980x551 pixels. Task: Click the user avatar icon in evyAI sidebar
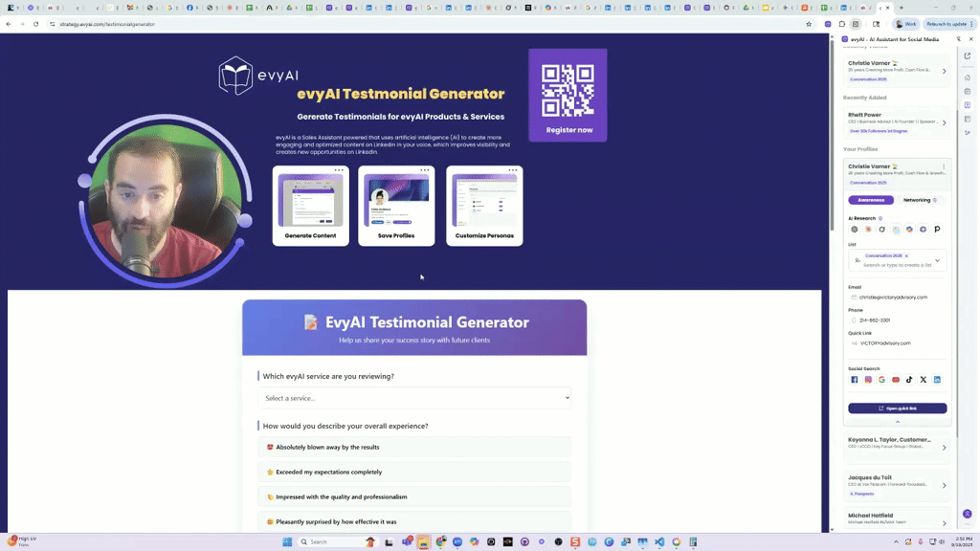coord(968,514)
